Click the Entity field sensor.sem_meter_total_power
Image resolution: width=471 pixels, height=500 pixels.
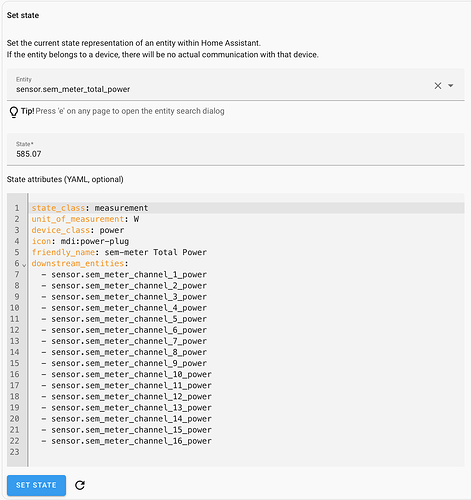(236, 84)
